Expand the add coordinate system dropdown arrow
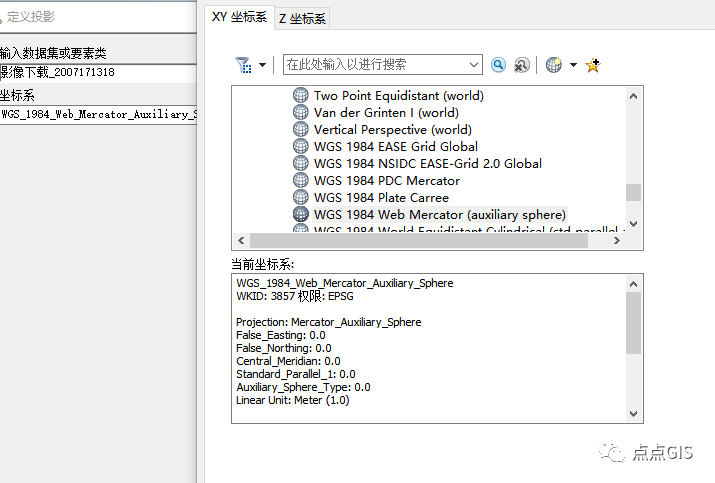The image size is (715, 483). [574, 65]
